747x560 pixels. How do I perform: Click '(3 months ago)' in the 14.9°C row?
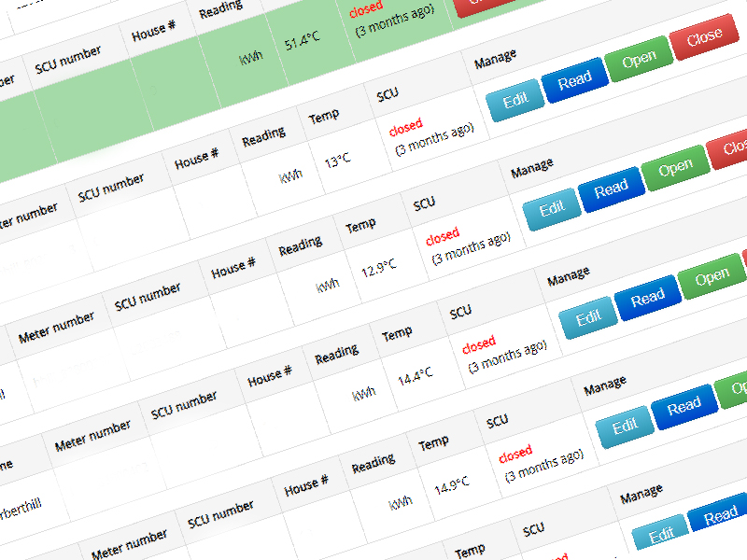coord(544,464)
